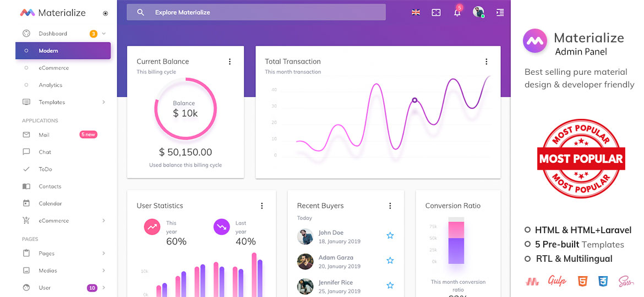This screenshot has height=297, width=644.
Task: Click the Explore Materialize search field
Action: [256, 12]
